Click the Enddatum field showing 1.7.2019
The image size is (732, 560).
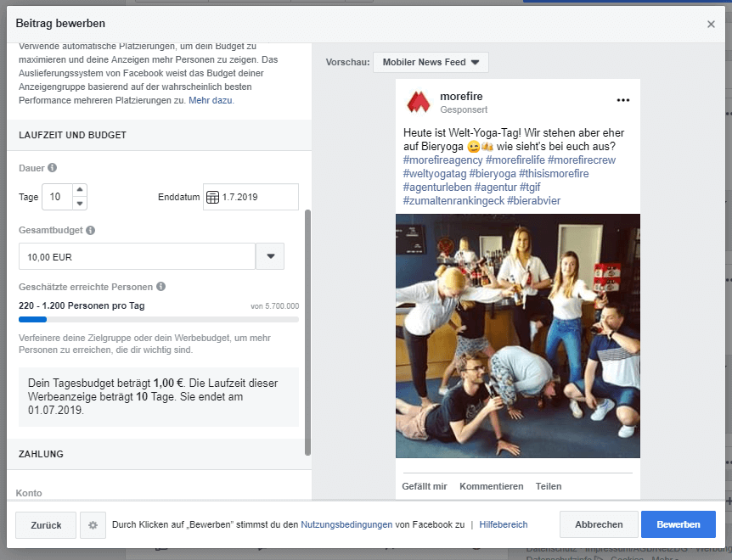[251, 197]
